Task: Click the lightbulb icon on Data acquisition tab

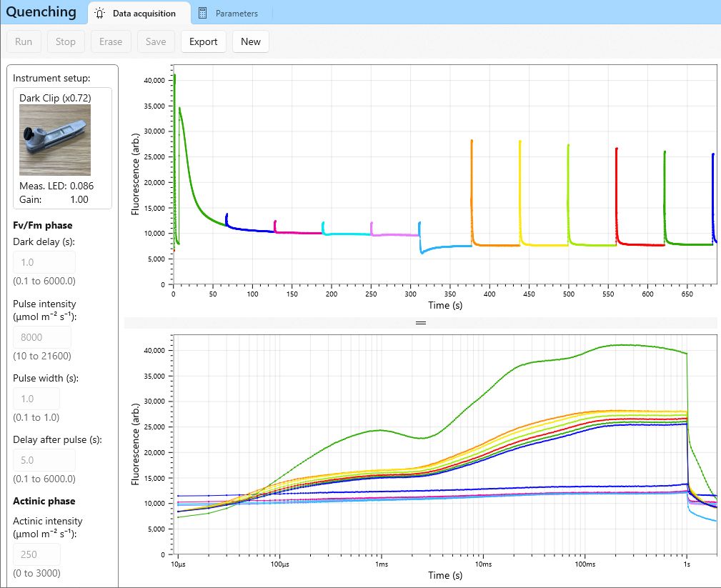Action: (x=100, y=13)
